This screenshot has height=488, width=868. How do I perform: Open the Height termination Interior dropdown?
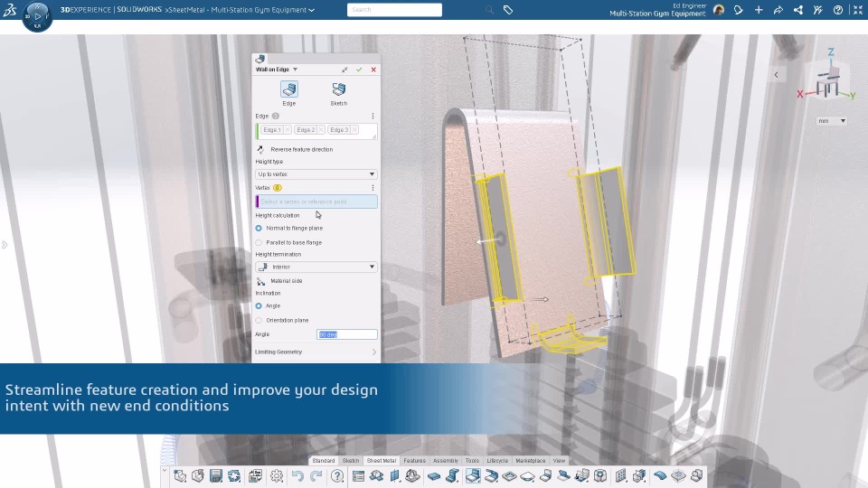316,267
